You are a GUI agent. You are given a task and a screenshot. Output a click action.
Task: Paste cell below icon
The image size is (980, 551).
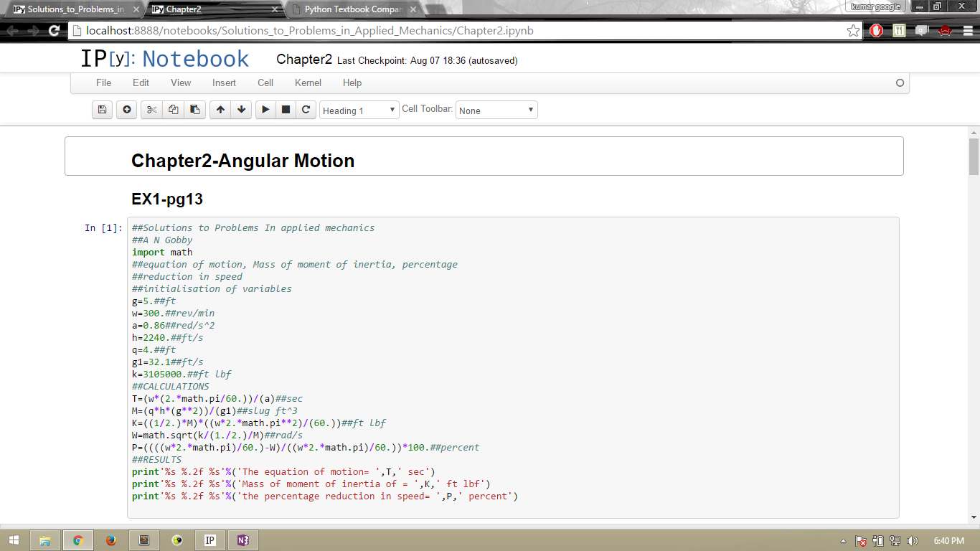point(194,110)
